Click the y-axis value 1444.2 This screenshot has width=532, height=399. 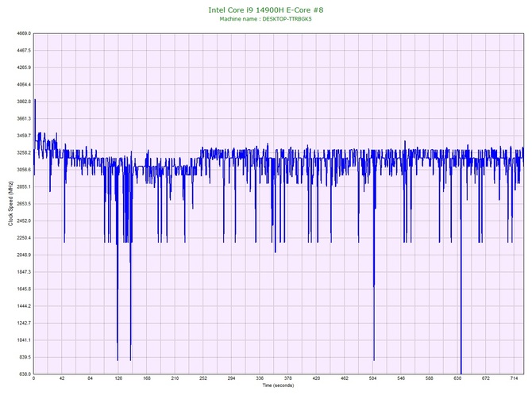point(24,306)
